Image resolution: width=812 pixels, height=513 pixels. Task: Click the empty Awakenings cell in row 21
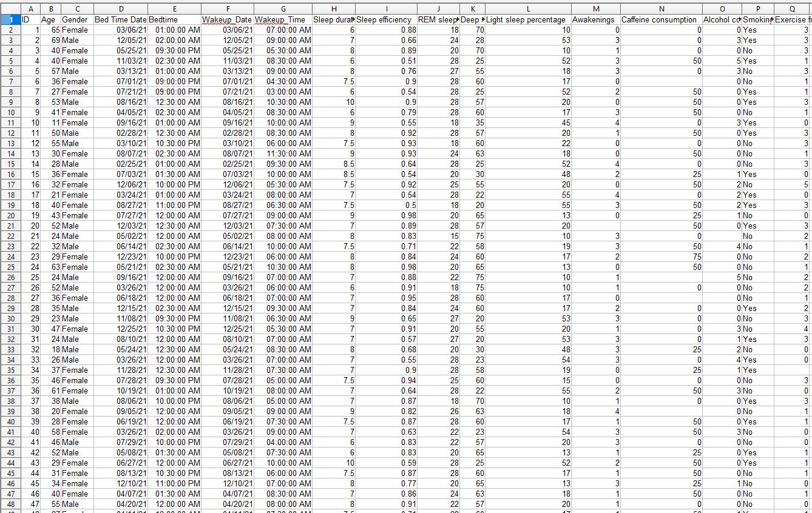point(595,226)
